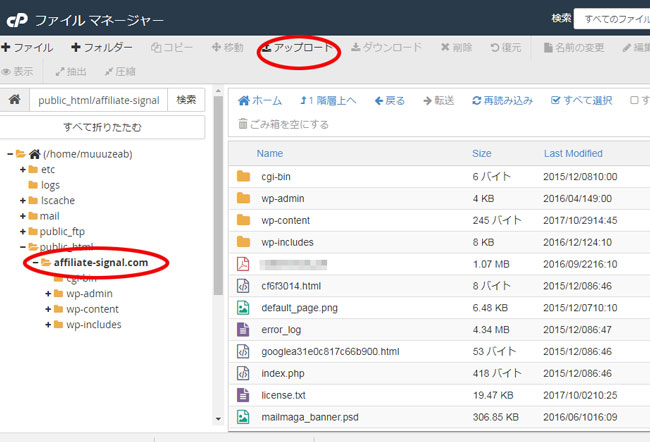The height and width of the screenshot is (442, 650).
Task: Click the cPanel logo icon
Action: pyautogui.click(x=17, y=19)
